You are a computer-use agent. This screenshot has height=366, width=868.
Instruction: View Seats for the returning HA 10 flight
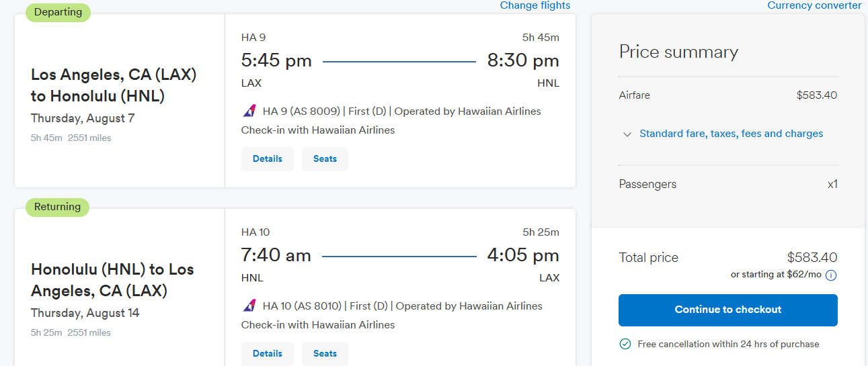point(325,354)
